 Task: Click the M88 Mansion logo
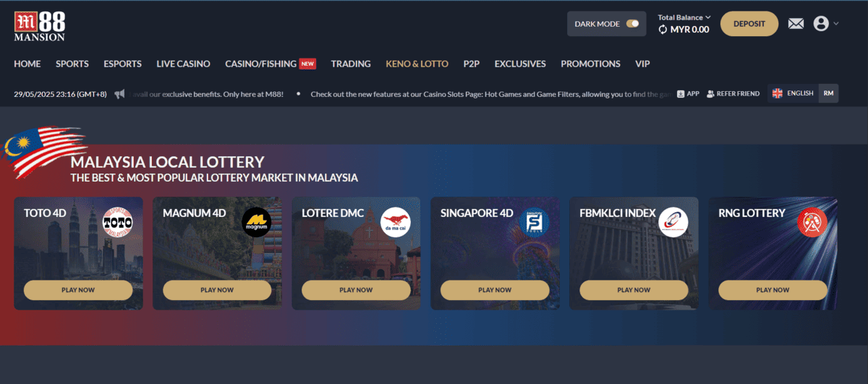point(40,24)
